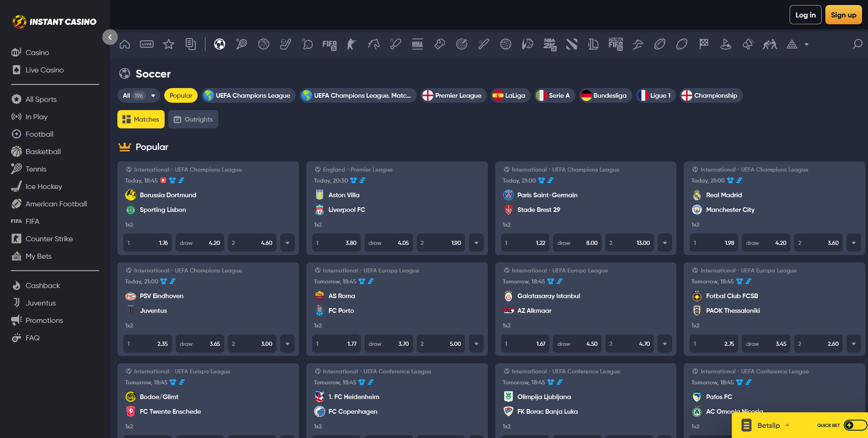The image size is (868, 438).
Task: Open Promotions in sidebar
Action: pyautogui.click(x=38, y=320)
